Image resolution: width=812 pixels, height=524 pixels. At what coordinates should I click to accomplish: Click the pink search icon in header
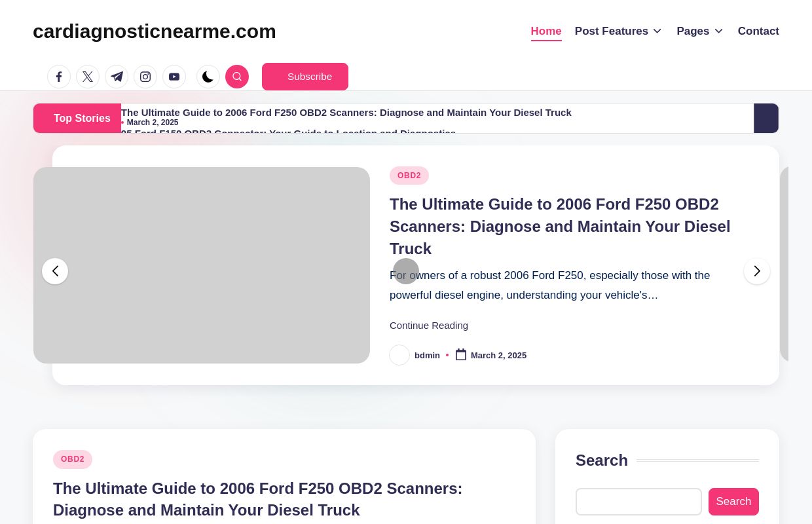[x=237, y=77]
